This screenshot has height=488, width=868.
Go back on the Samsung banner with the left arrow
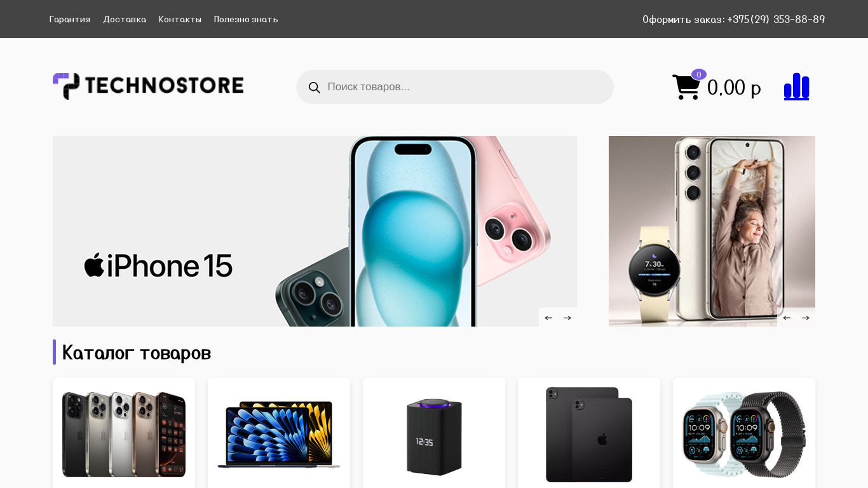787,318
